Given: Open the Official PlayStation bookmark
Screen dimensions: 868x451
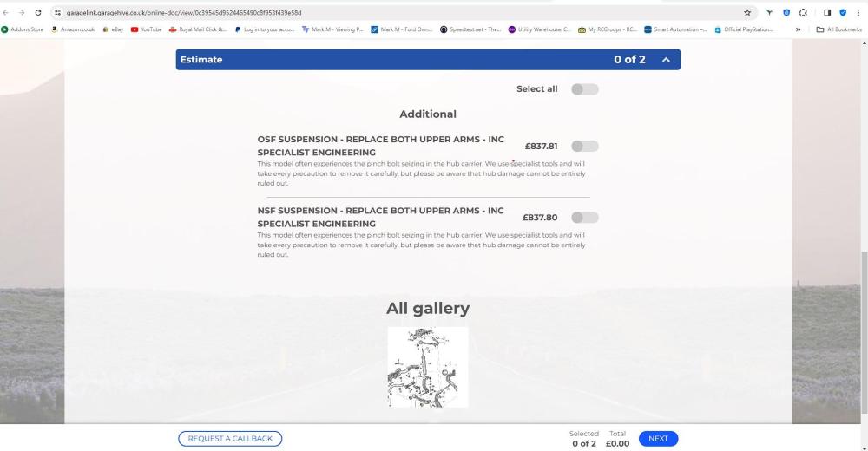Looking at the screenshot, I should [744, 29].
